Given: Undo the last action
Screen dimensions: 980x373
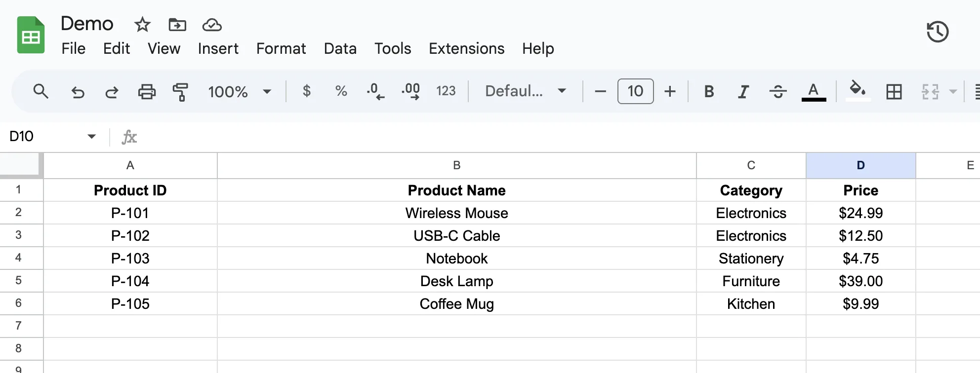Looking at the screenshot, I should pyautogui.click(x=78, y=92).
